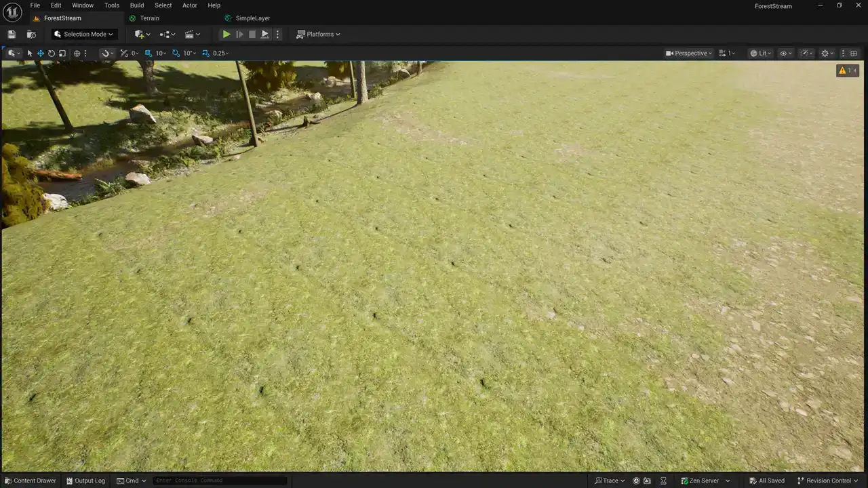Open the Content Drawer

(x=30, y=481)
